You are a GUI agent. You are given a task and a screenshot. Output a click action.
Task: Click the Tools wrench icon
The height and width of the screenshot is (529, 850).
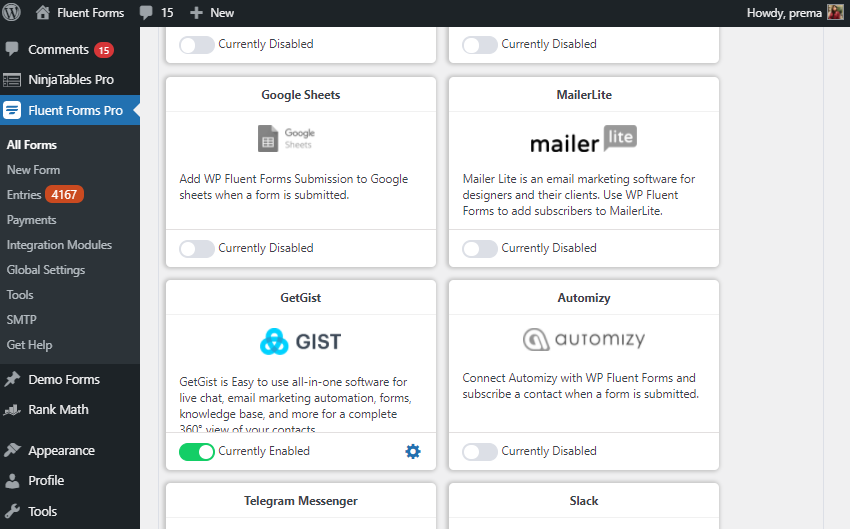coord(12,511)
